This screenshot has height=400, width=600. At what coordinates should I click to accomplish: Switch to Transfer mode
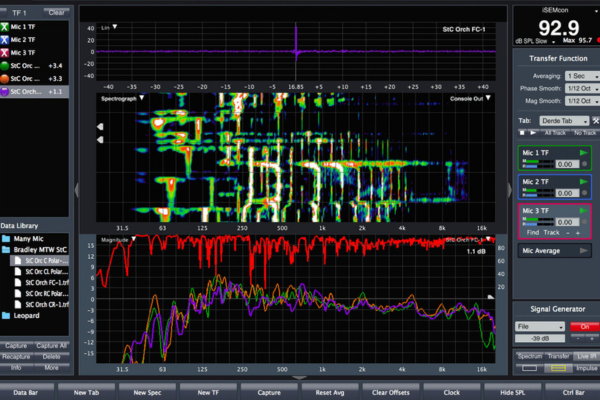tap(558, 356)
